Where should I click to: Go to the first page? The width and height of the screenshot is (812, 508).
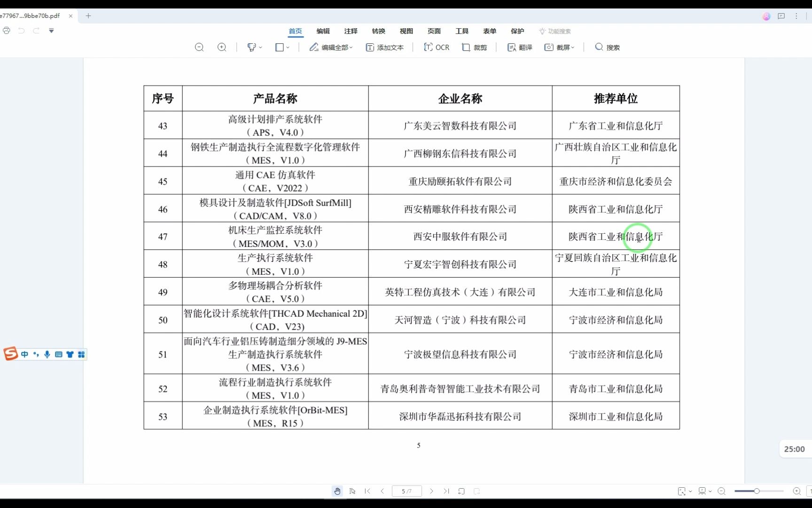(x=367, y=491)
